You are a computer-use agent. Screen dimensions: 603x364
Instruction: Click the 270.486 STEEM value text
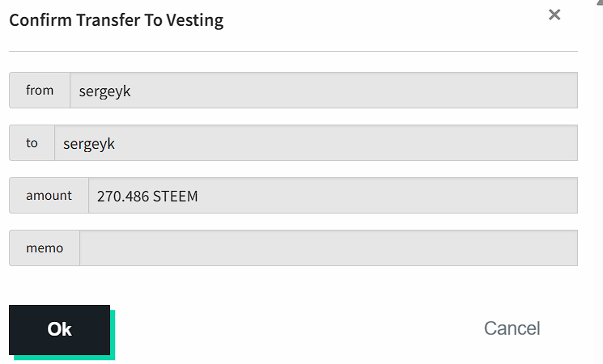(x=147, y=196)
